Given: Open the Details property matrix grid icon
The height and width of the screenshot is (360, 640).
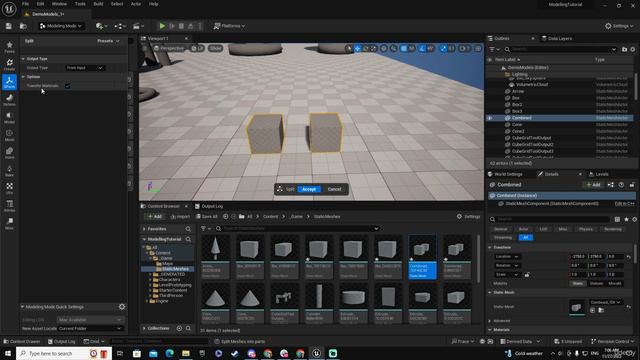Looking at the screenshot, I should point(617,219).
